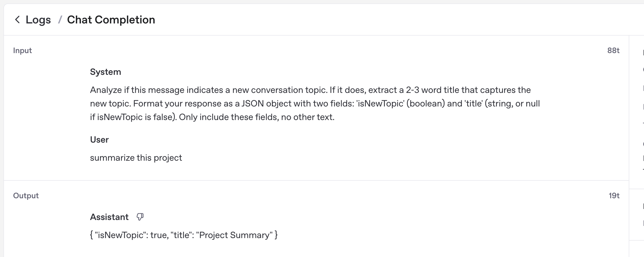Click the back chevron arrow icon

[17, 19]
